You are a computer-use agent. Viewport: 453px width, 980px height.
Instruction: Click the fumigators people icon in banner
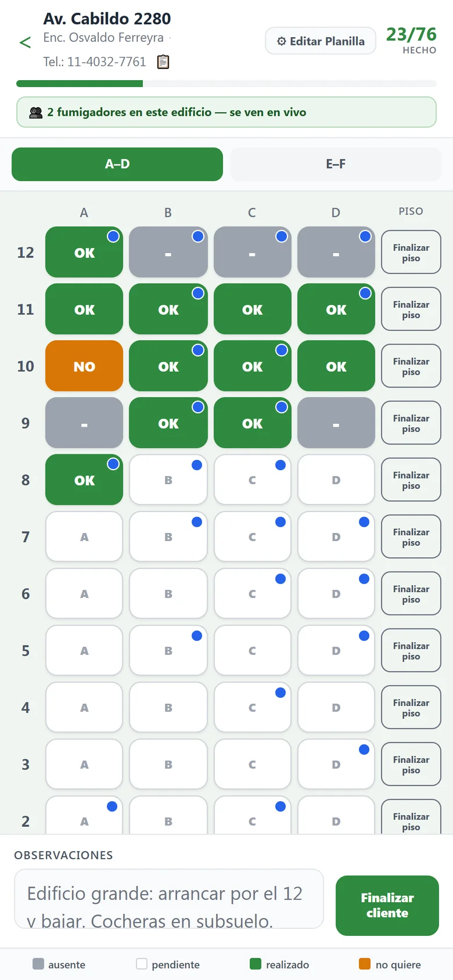pos(36,113)
